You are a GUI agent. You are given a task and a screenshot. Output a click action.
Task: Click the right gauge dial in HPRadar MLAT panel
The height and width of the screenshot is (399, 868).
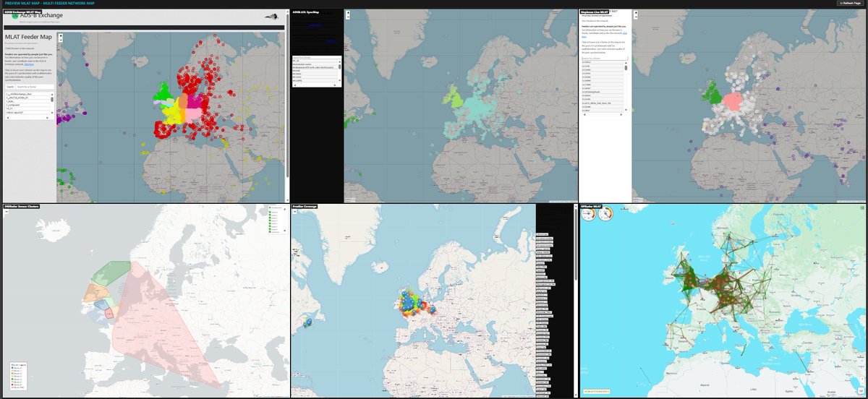[605, 213]
